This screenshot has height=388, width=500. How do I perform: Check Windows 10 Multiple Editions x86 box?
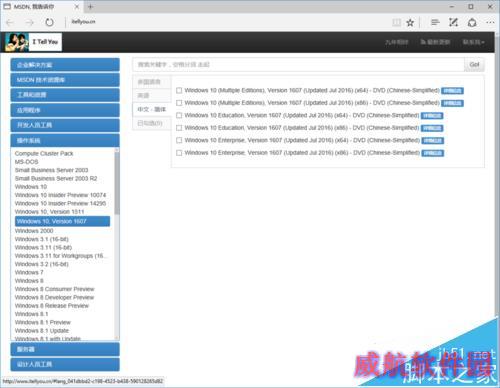(x=179, y=103)
